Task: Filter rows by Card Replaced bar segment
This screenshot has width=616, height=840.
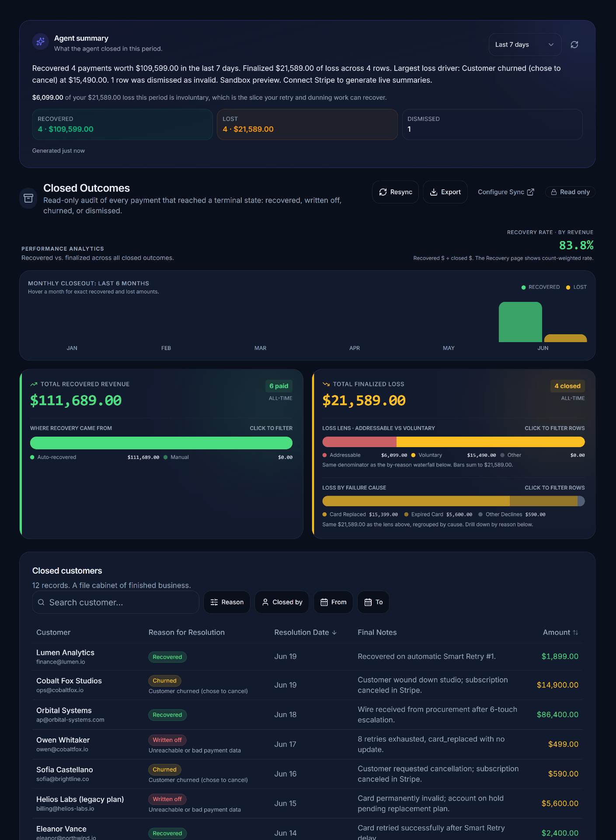Action: click(416, 501)
